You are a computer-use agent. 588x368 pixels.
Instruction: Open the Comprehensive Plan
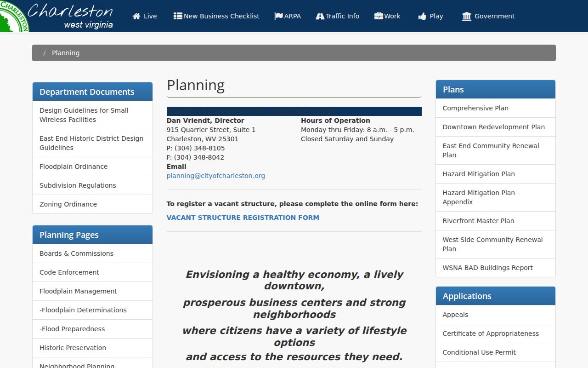pyautogui.click(x=496, y=108)
